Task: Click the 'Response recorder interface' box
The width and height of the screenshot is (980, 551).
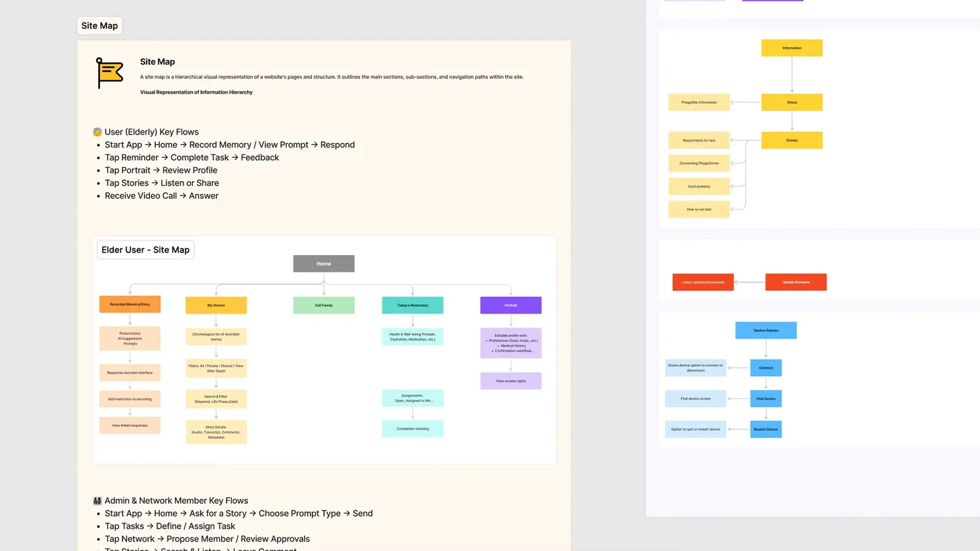Action: click(x=130, y=372)
